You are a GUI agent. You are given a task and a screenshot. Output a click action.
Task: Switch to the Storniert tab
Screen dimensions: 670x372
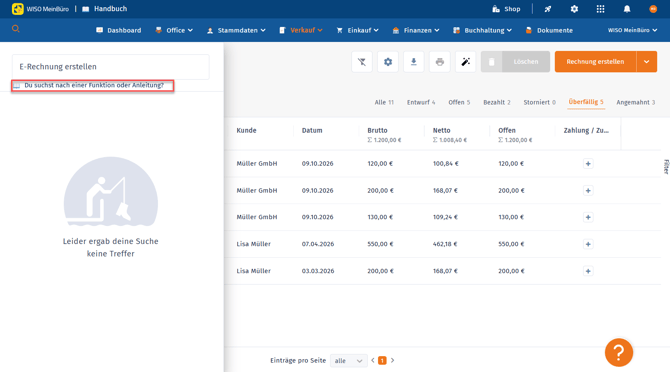[539, 103]
